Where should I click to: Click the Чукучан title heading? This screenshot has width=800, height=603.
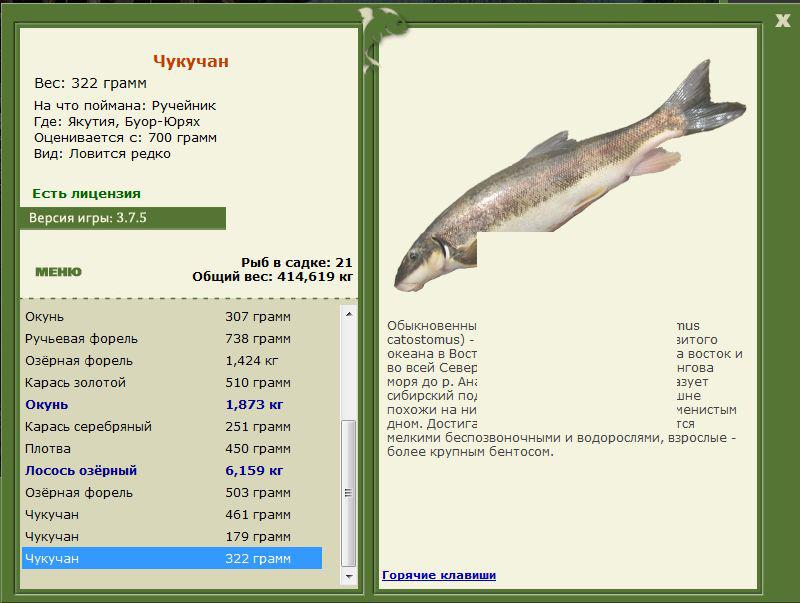[x=191, y=61]
